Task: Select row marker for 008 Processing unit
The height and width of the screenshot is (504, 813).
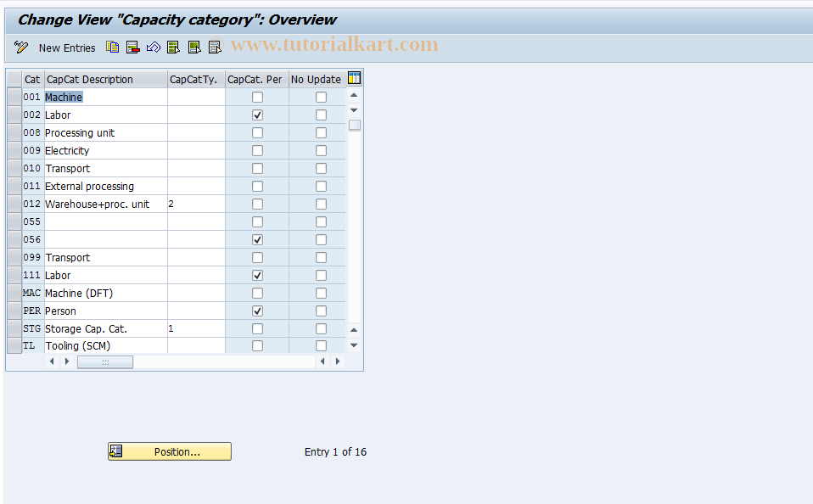Action: pyautogui.click(x=14, y=132)
